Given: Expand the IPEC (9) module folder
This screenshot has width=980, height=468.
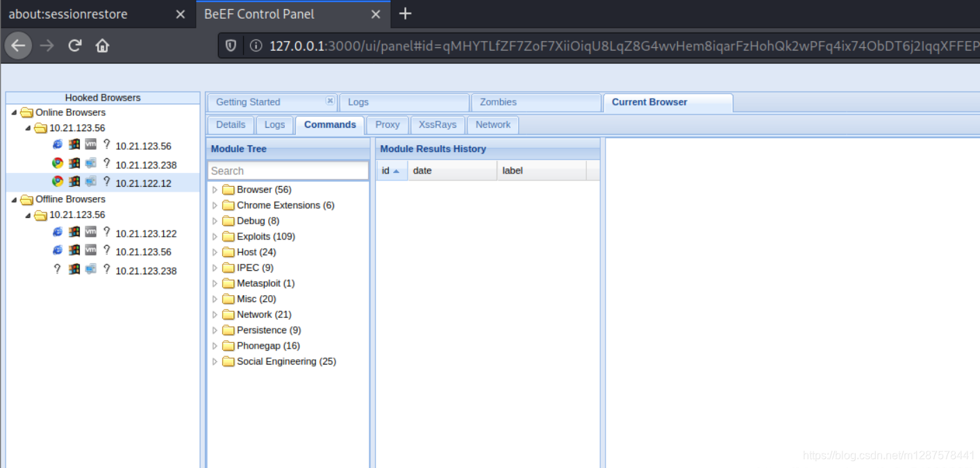Looking at the screenshot, I should point(215,268).
